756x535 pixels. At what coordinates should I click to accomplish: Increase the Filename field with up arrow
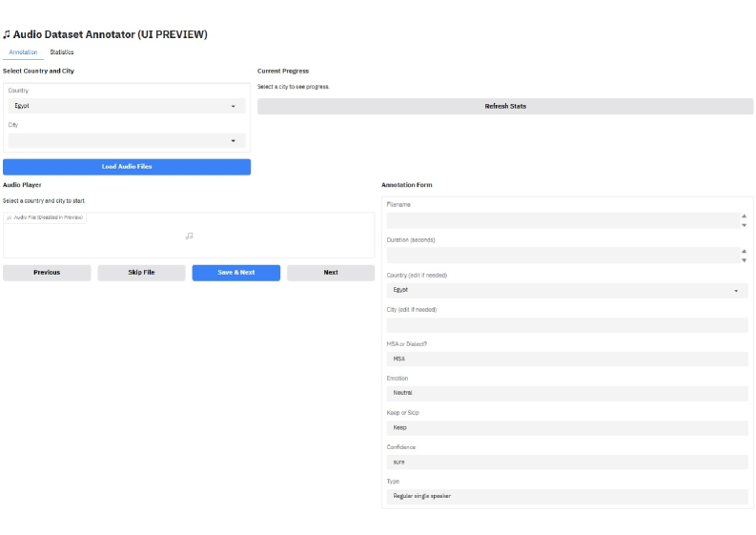click(744, 216)
